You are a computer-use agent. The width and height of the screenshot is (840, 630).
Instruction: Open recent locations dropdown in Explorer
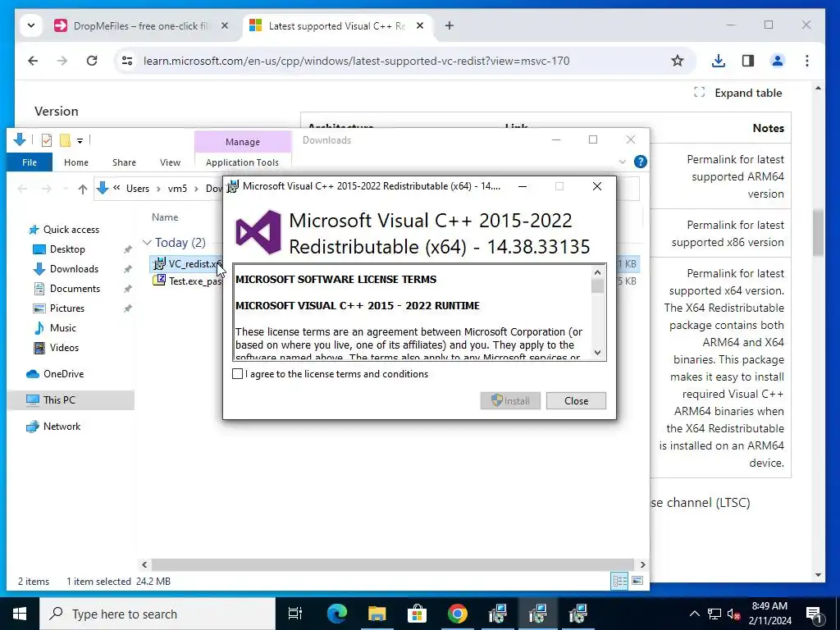coord(66,189)
